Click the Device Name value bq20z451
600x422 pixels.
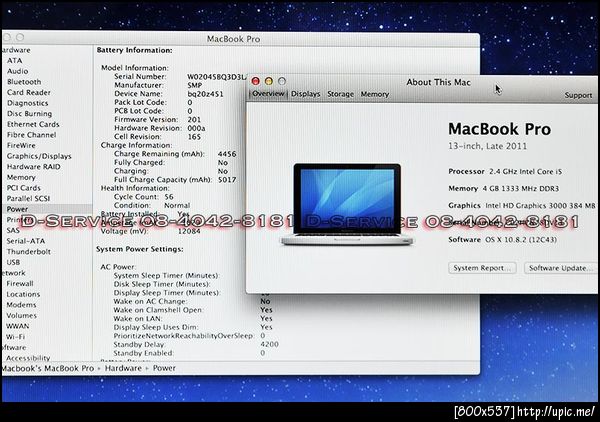click(x=205, y=94)
